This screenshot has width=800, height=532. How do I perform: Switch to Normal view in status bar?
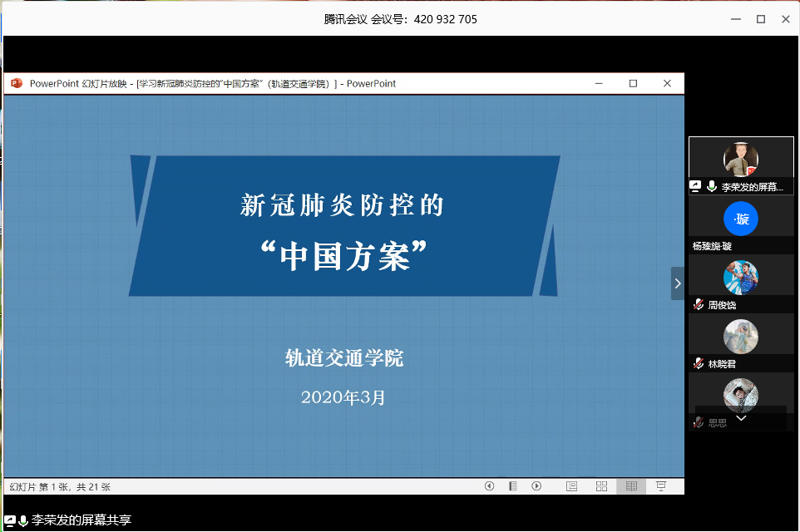(572, 486)
